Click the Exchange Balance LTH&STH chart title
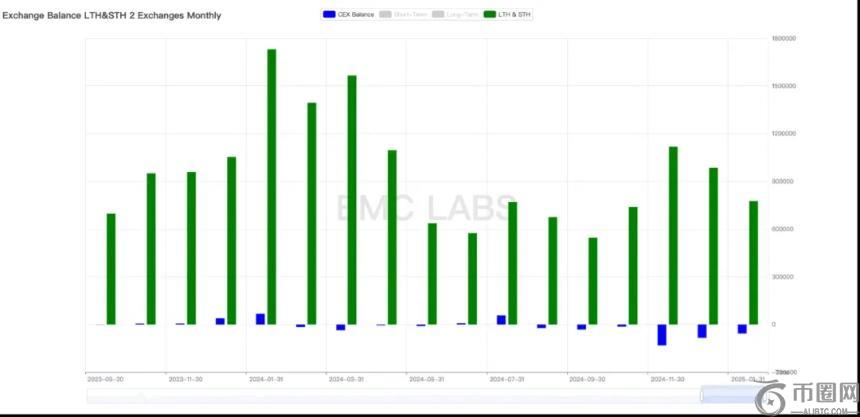 [112, 16]
